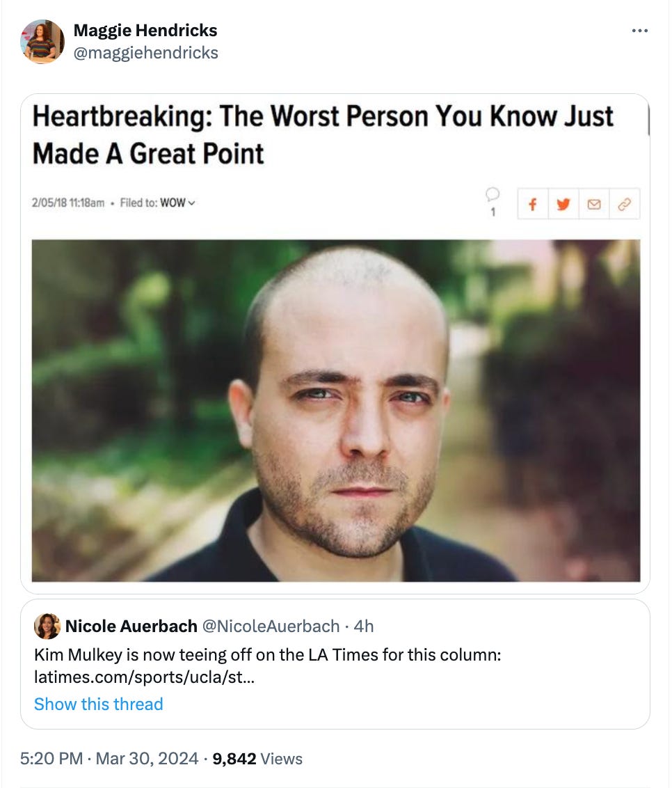Open the three-dot more options menu
Viewport: 672px width, 788px height.
tap(639, 31)
